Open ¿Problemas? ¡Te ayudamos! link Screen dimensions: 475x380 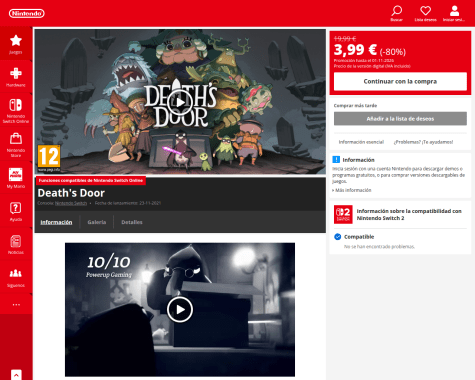point(423,142)
